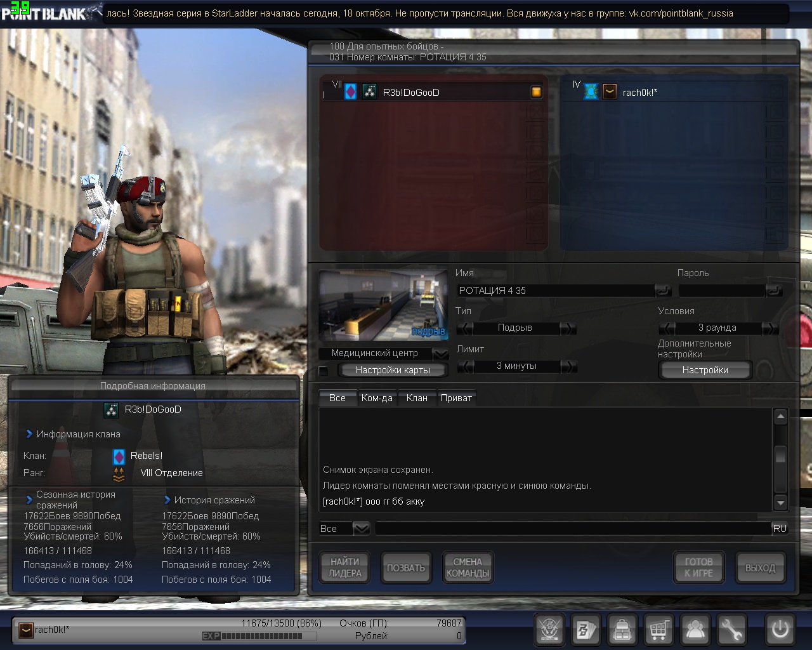Image resolution: width=812 pixels, height=650 pixels.
Task: Click the room name field РОТАЦИЯ 4 35
Action: coord(556,291)
